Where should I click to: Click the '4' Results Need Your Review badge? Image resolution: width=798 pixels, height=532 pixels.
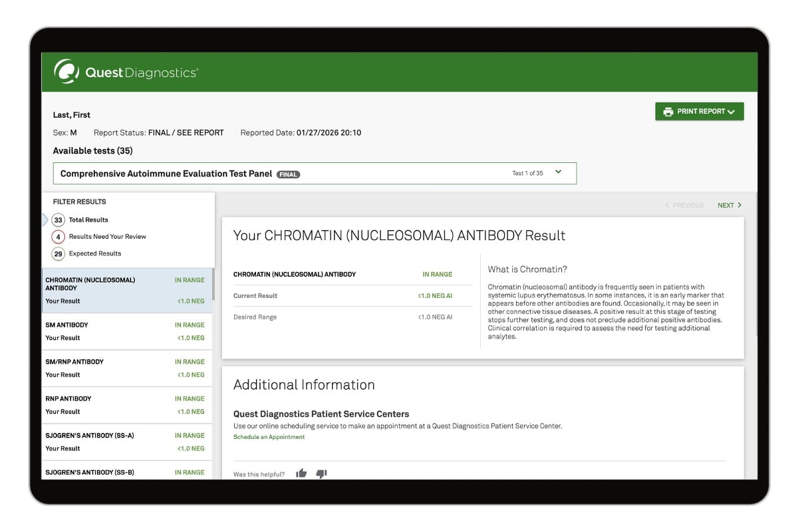[x=58, y=236]
